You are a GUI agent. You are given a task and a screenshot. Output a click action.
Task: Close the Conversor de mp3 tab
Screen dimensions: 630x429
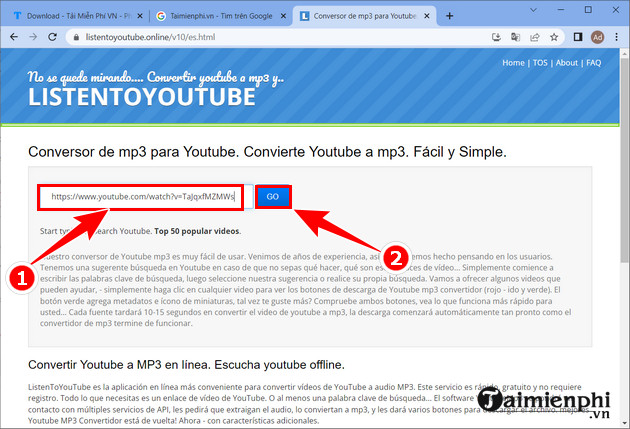coord(427,16)
